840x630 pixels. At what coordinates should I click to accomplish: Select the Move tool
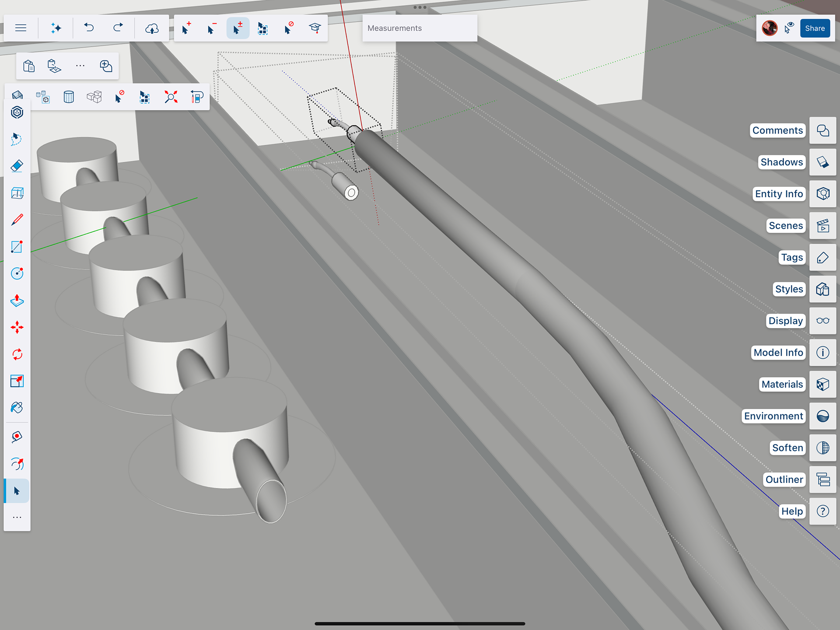tap(17, 327)
